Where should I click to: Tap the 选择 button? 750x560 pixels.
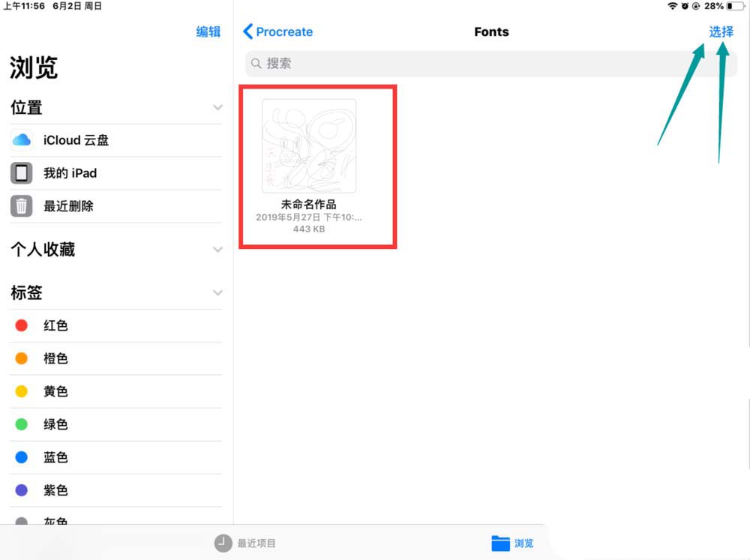(721, 31)
